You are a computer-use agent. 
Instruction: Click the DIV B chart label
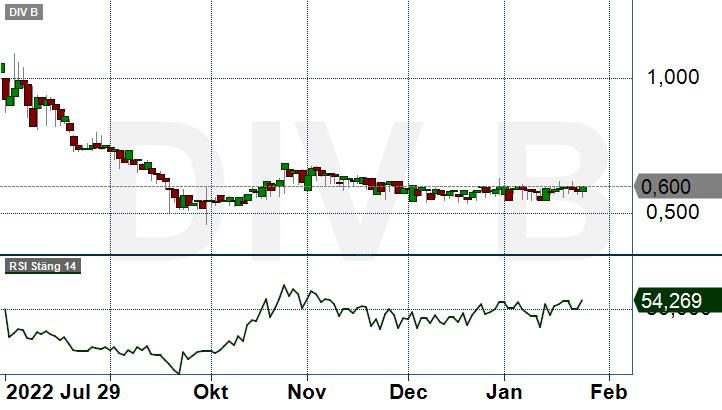tap(23, 12)
